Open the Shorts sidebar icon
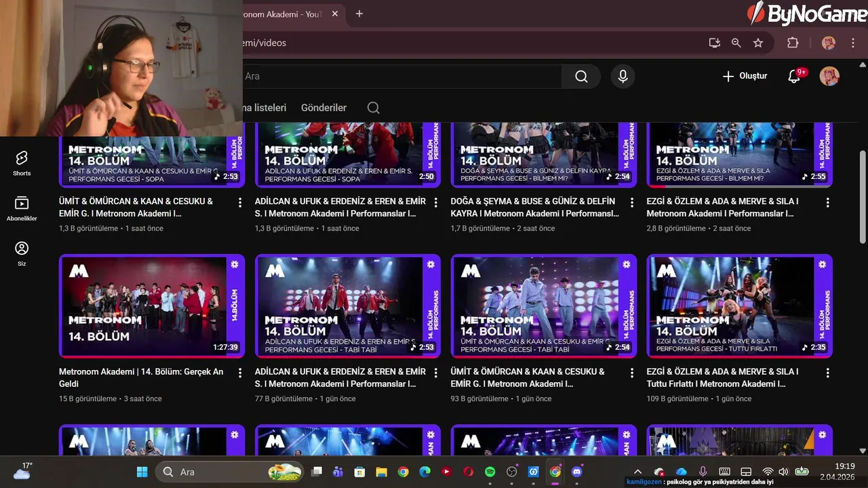Screen dimensions: 868x488 click(x=22, y=163)
